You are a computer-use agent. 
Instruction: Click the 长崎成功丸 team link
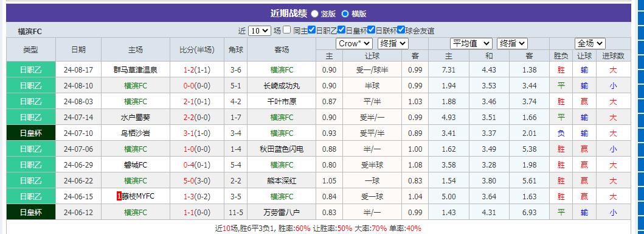tap(282, 86)
